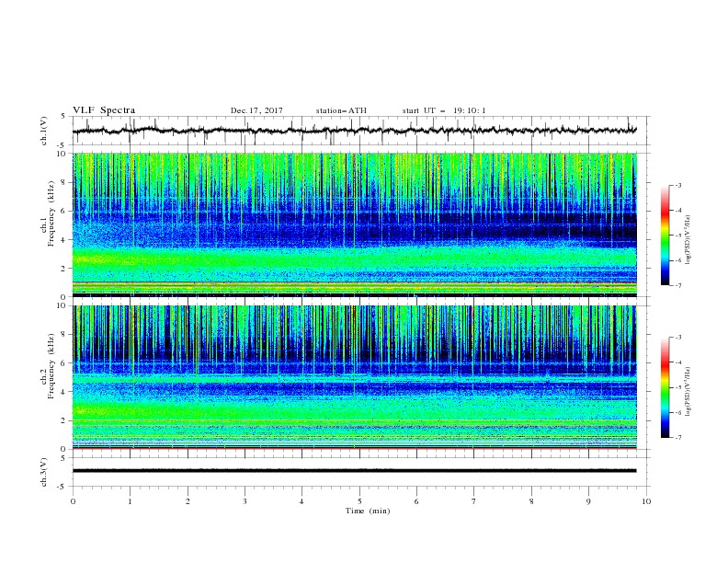The image size is (728, 563).
Task: Click the time axis tick label "3"
Action: coord(245,501)
